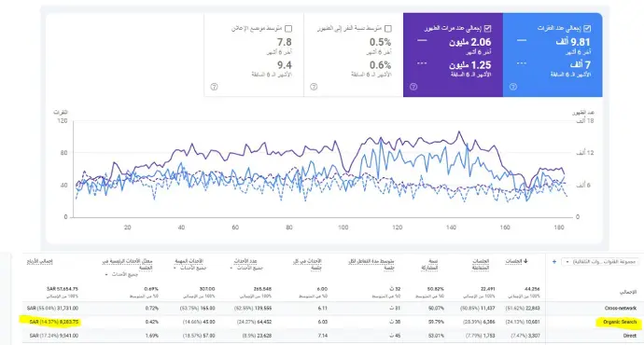The image size is (644, 345).
Task: Click average position value 7.8
Action: pos(285,42)
